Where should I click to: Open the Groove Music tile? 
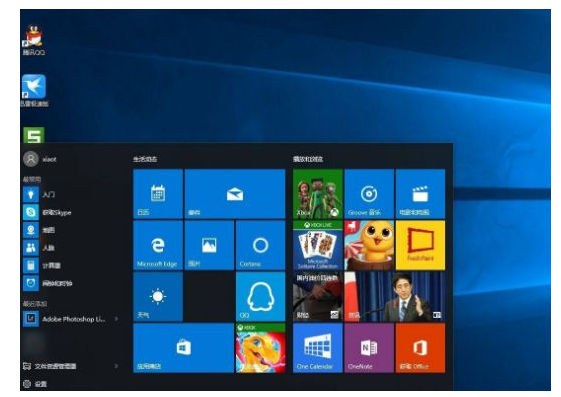point(369,194)
